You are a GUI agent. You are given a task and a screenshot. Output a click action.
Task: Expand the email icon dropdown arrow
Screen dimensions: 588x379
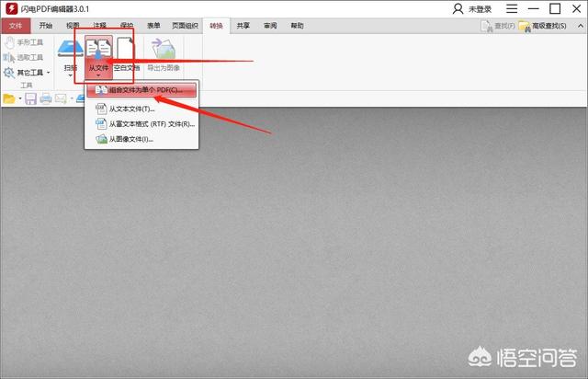click(72, 98)
